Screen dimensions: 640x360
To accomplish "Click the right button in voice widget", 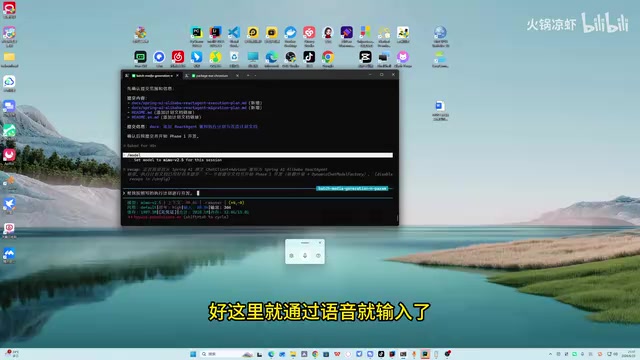I will (x=318, y=256).
